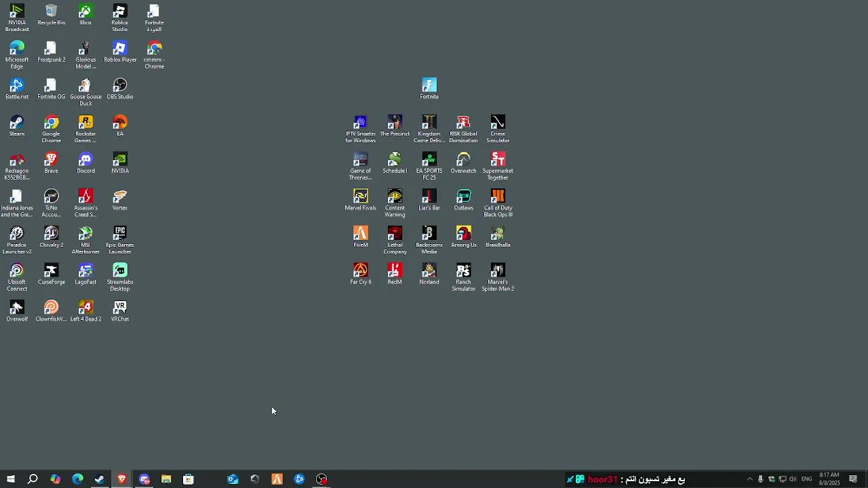The image size is (868, 488).
Task: Select the Overwolf desktop icon
Action: (x=17, y=312)
